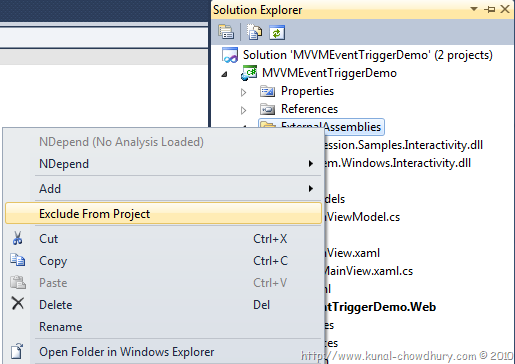The height and width of the screenshot is (364, 515).
Task: Select the MainView.xaml.cs file
Action: [x=368, y=271]
